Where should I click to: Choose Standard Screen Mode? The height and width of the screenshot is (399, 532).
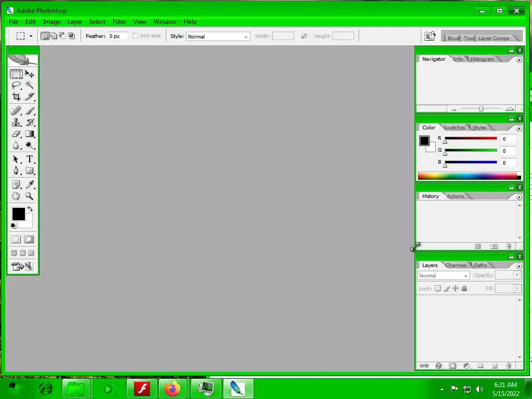[x=14, y=253]
